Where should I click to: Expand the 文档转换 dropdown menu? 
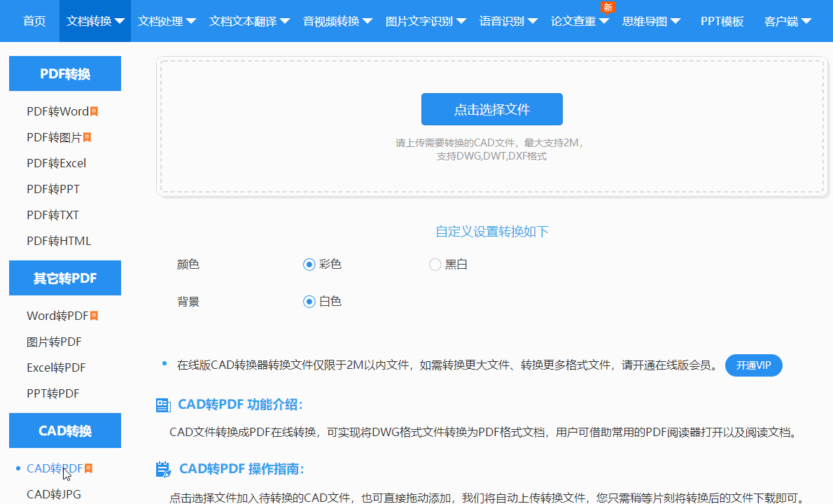[95, 21]
